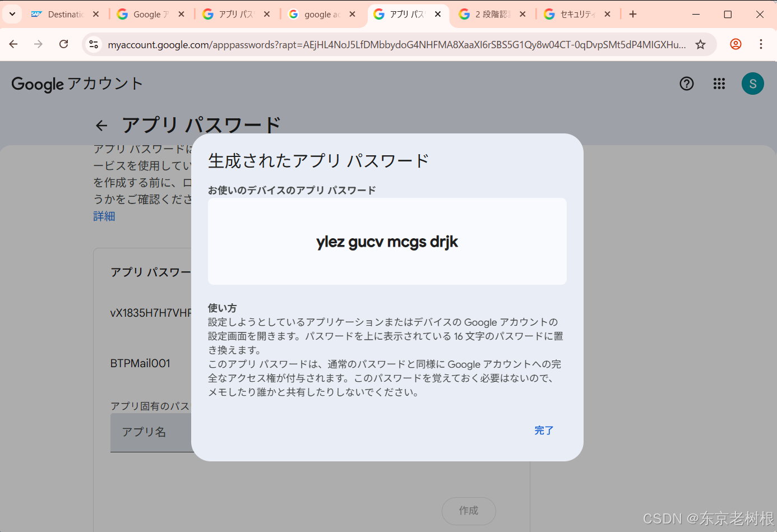Click the back arrow beside アプリ パスワード
The height and width of the screenshot is (532, 777).
101,126
